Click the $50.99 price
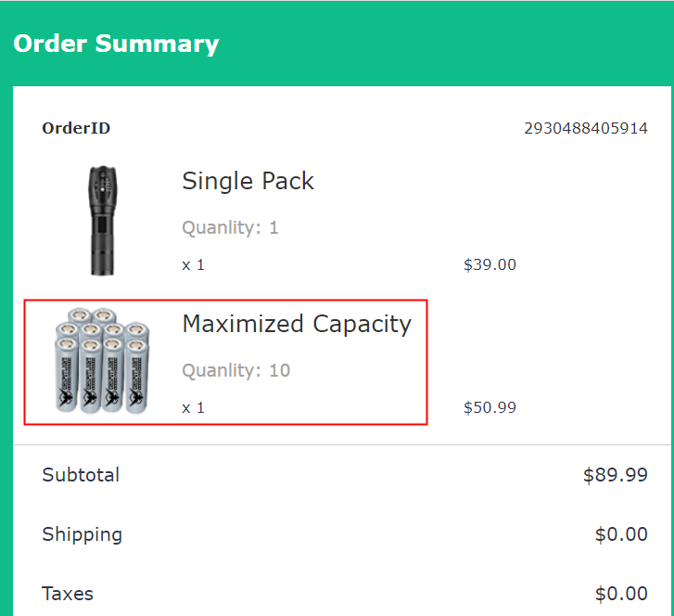 click(490, 407)
